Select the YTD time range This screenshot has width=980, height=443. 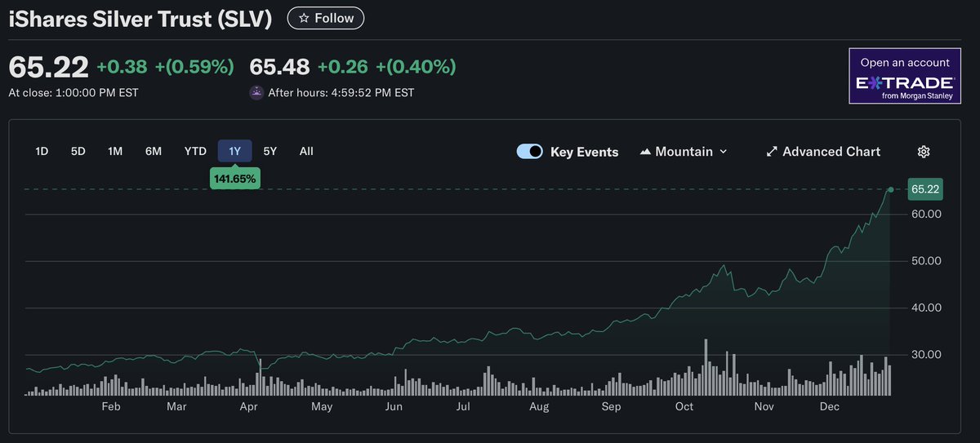[195, 151]
